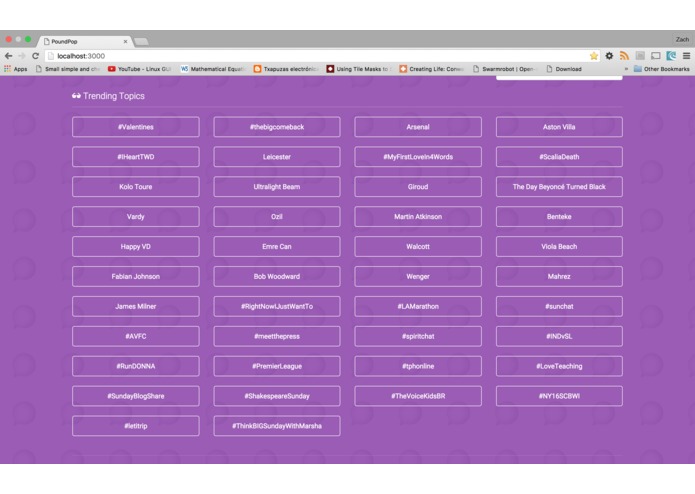The height and width of the screenshot is (494, 695).
Task: Choose the Fabian Johnson topic
Action: click(136, 276)
